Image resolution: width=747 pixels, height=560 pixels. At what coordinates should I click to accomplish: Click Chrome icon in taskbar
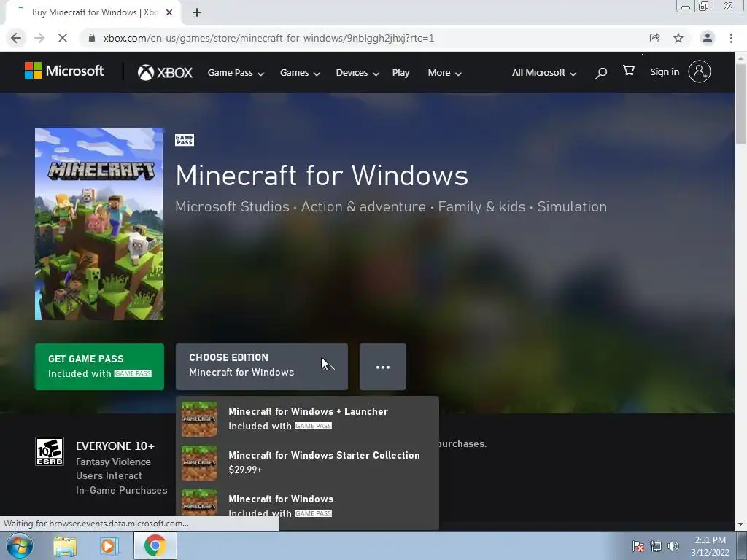(x=155, y=545)
